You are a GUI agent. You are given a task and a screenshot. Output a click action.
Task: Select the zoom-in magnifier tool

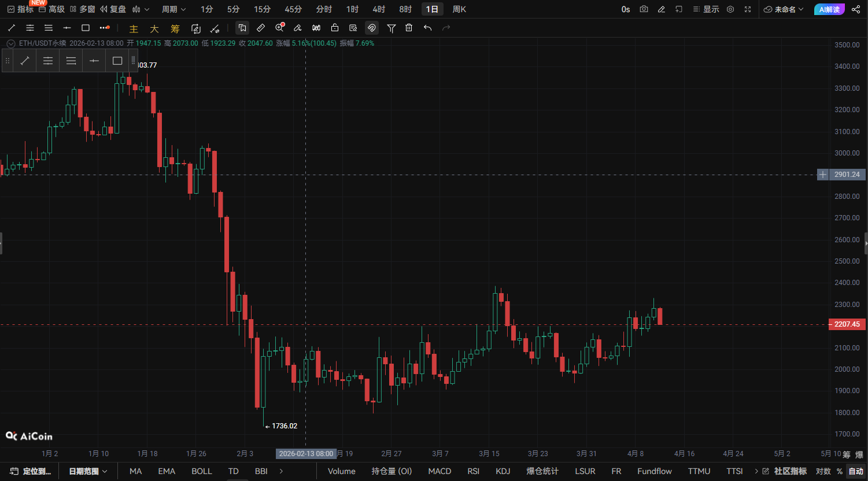[x=280, y=28]
